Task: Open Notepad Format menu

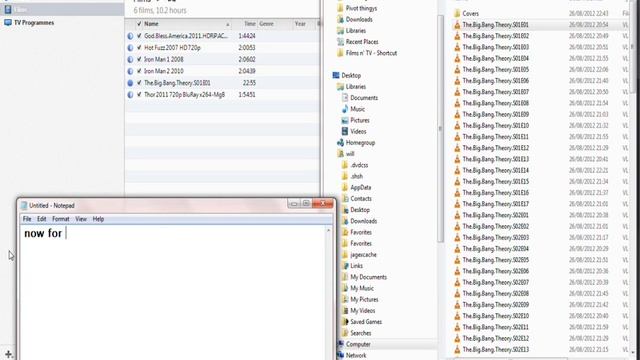Action: tap(61, 219)
